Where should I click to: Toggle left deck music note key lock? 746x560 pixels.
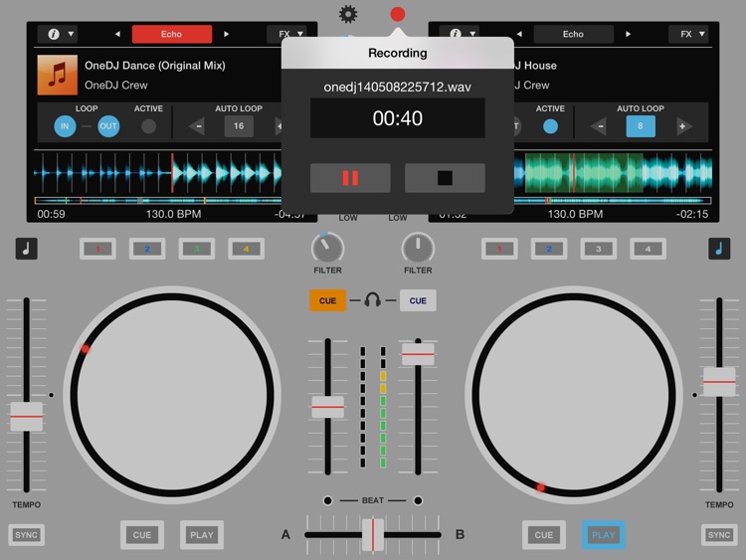click(26, 249)
